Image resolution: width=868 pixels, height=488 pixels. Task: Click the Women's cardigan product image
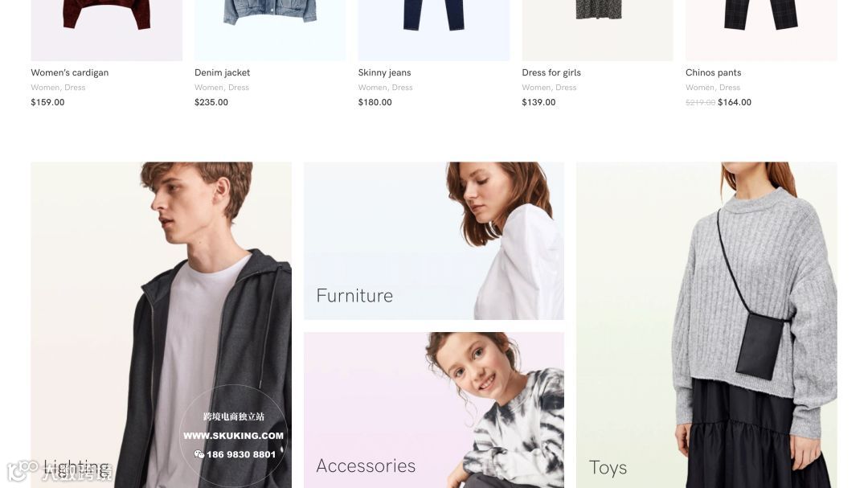coord(106,31)
